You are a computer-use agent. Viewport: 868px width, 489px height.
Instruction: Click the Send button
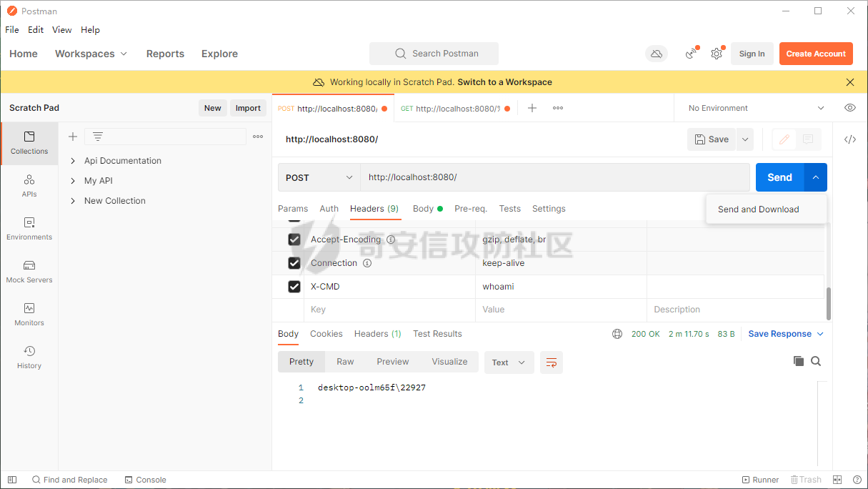(779, 177)
